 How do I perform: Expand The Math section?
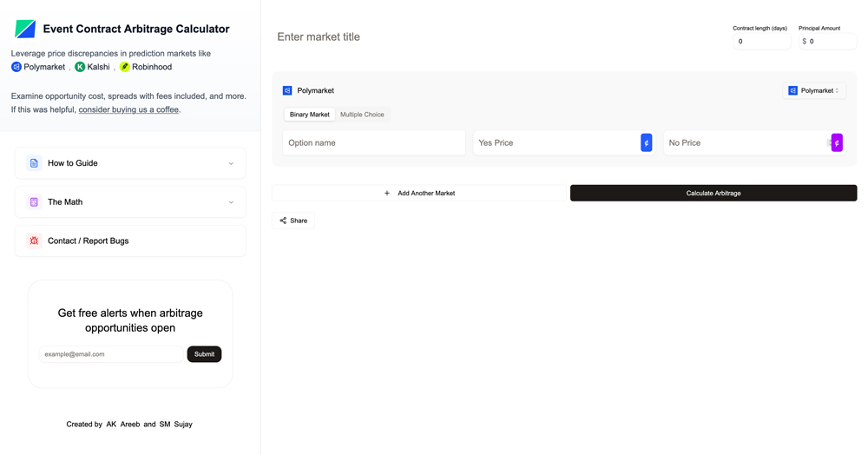130,202
